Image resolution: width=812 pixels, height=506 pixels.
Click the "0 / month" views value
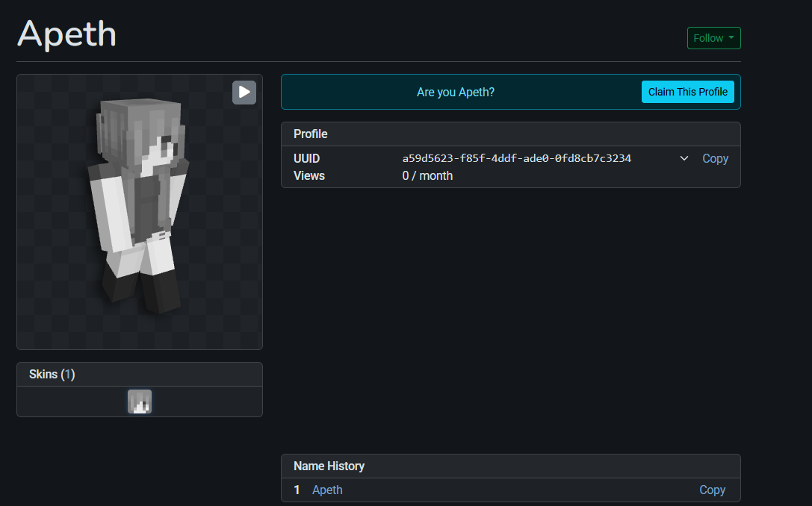click(x=427, y=175)
